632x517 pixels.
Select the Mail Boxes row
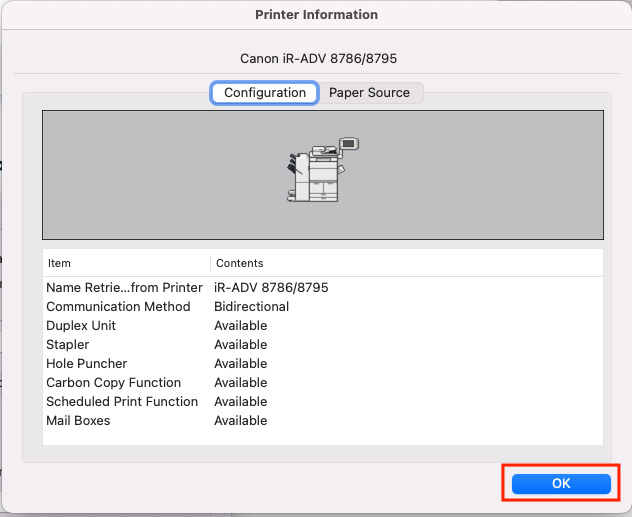tap(323, 420)
